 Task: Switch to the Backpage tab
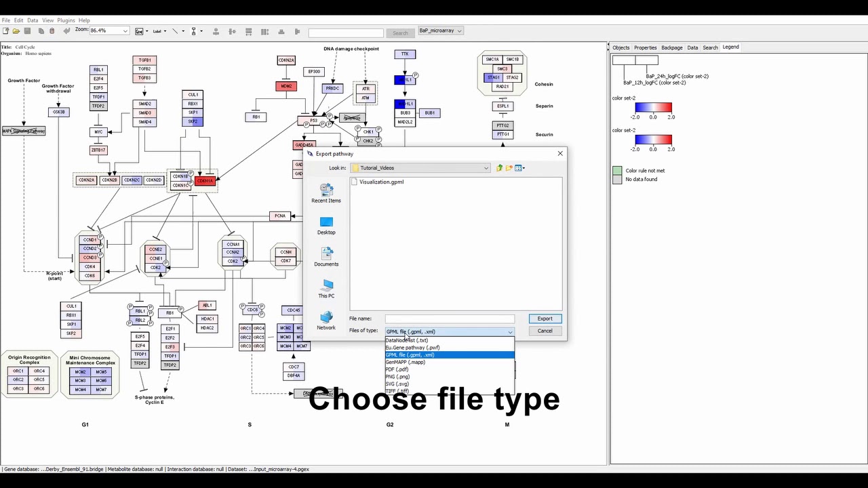(x=672, y=47)
